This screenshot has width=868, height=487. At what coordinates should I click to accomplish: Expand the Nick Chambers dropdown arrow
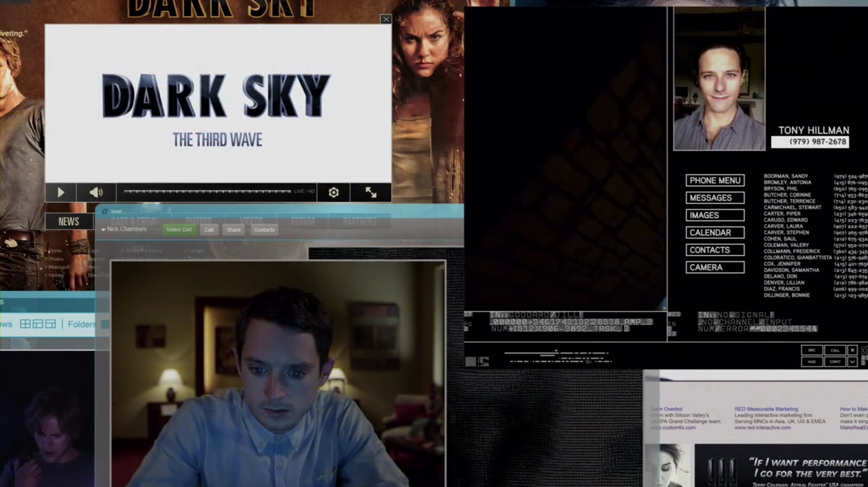click(103, 230)
